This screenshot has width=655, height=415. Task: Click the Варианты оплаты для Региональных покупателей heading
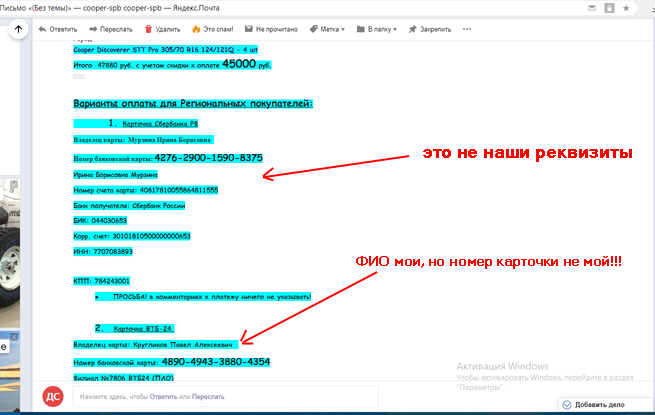[193, 103]
